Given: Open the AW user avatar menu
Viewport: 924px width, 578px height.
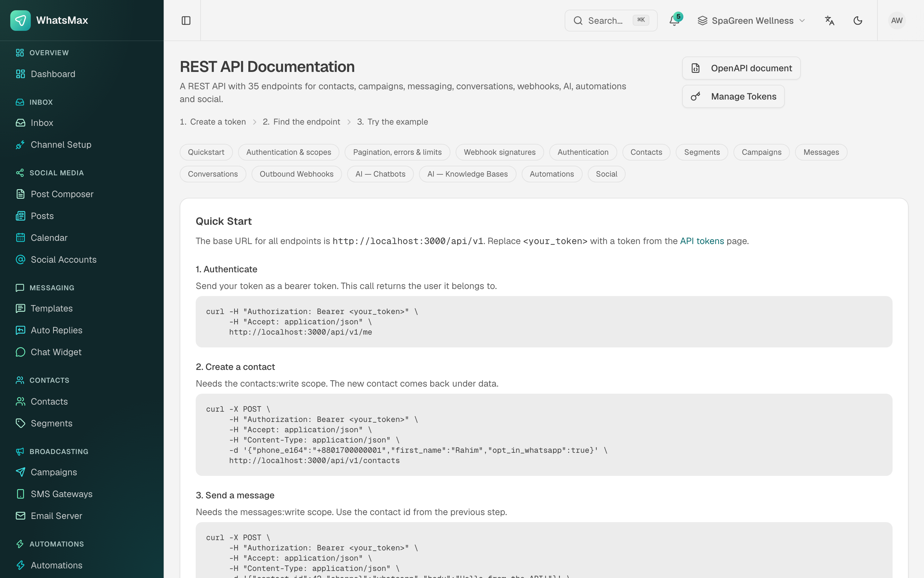Looking at the screenshot, I should click(x=896, y=21).
